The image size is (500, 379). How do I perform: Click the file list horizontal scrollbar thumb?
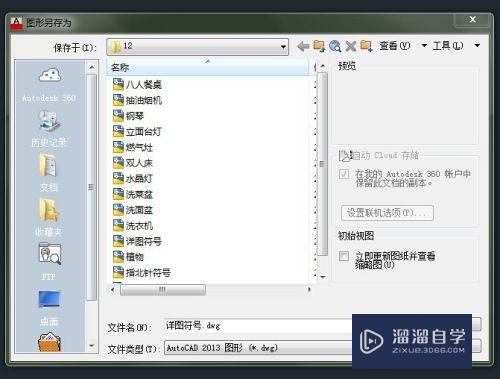163,289
